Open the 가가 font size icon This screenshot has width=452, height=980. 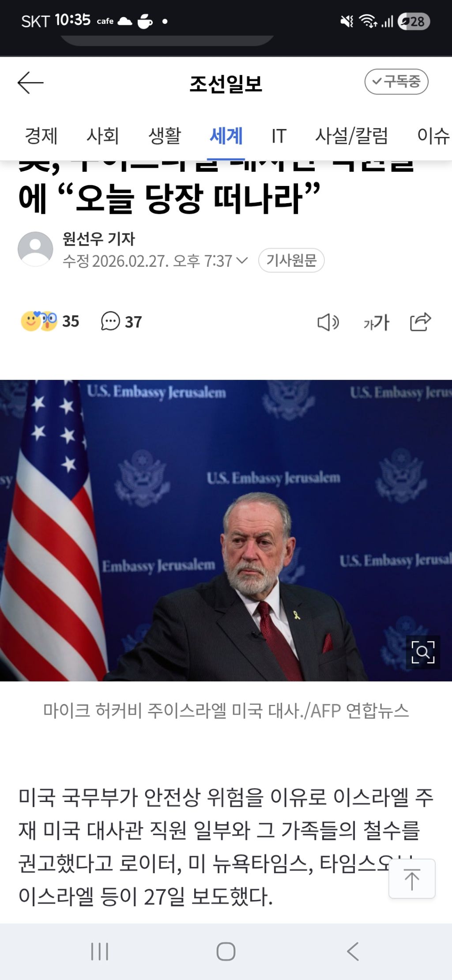tap(376, 322)
